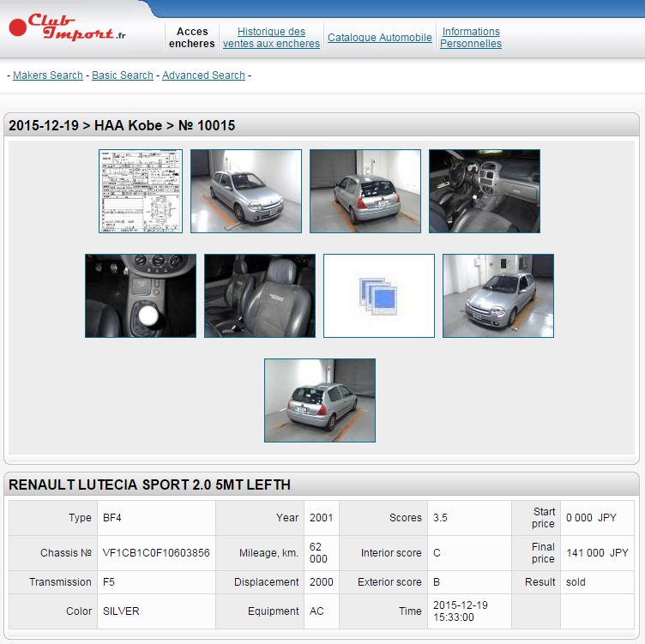
Task: Select the Acces encheres tab
Action: [192, 38]
